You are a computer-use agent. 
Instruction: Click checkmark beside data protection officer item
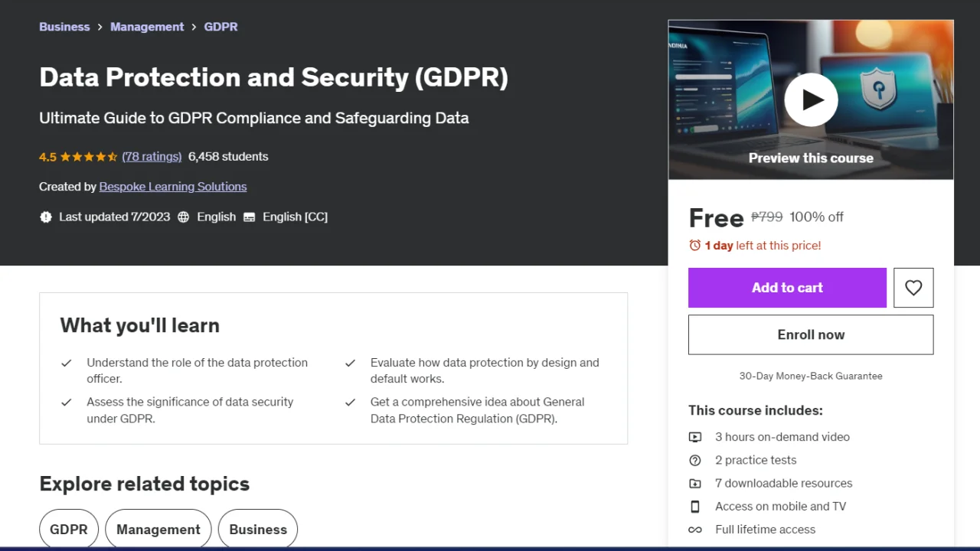coord(67,363)
